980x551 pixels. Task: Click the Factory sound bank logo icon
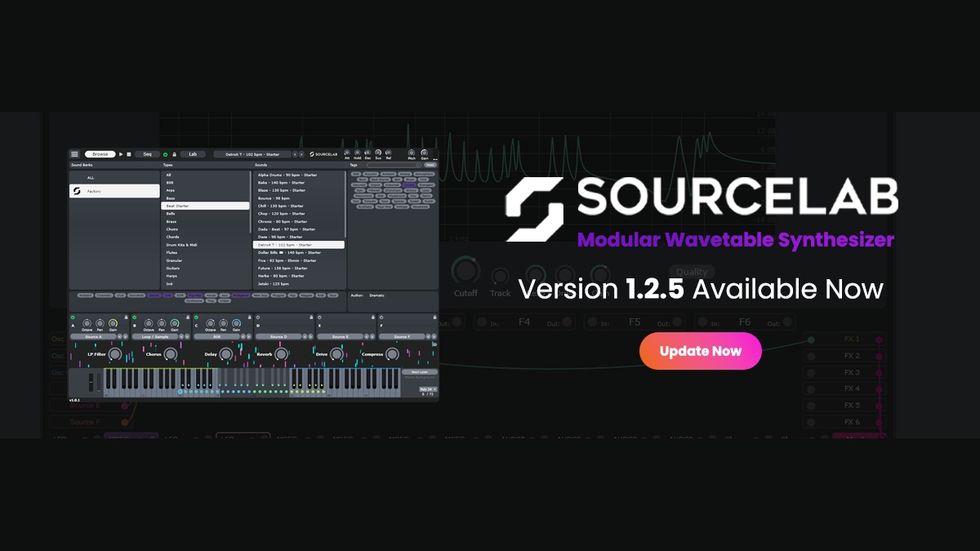pos(76,191)
